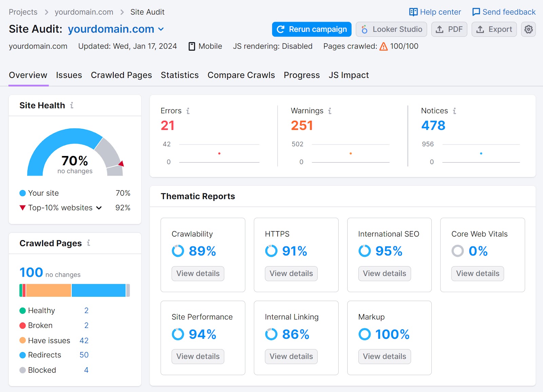Navigate to Projects via breadcrumb
The height and width of the screenshot is (392, 543).
point(23,12)
